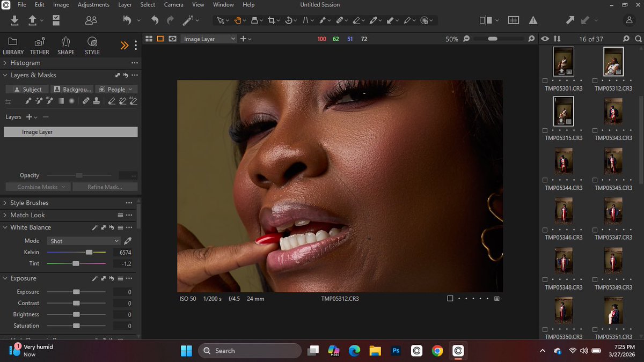Expand the Match Look panel
The image size is (644, 362).
click(x=5, y=215)
